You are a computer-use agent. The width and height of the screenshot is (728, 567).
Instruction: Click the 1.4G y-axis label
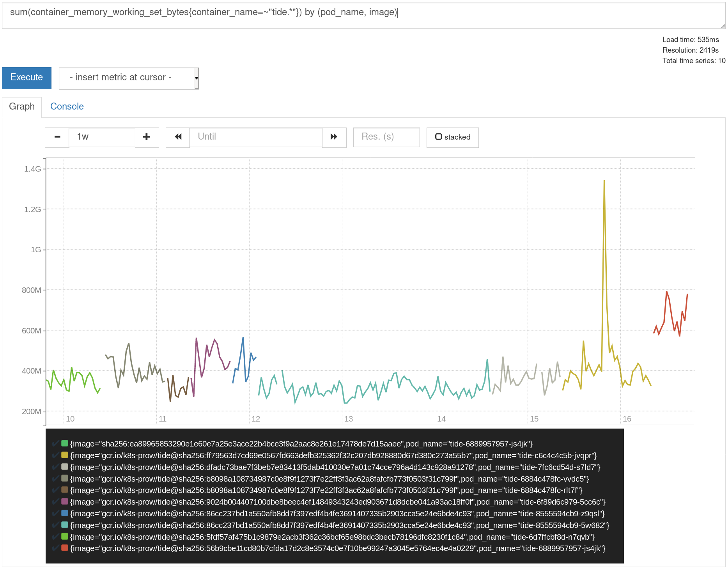pyautogui.click(x=32, y=169)
